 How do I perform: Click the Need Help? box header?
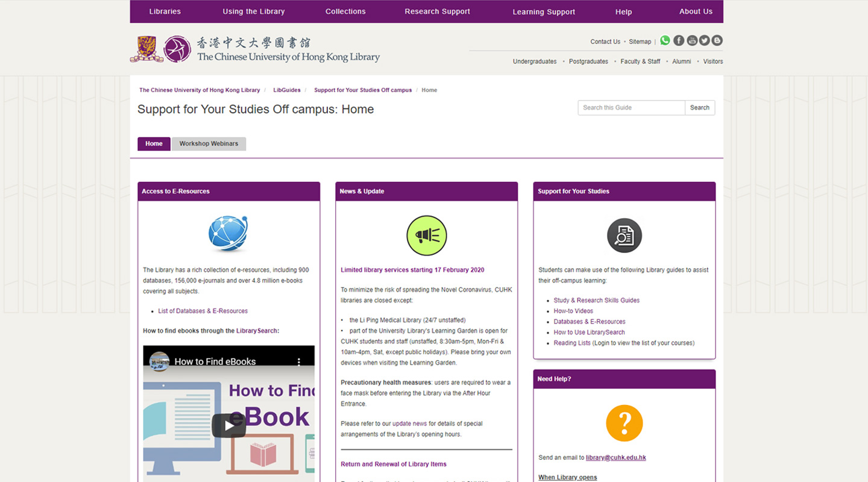(624, 379)
